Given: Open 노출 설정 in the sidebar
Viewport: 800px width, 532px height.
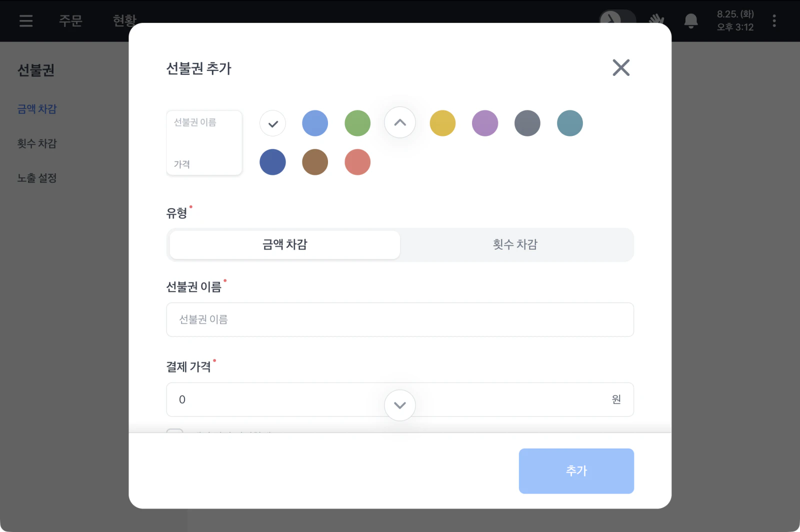Looking at the screenshot, I should pyautogui.click(x=37, y=178).
